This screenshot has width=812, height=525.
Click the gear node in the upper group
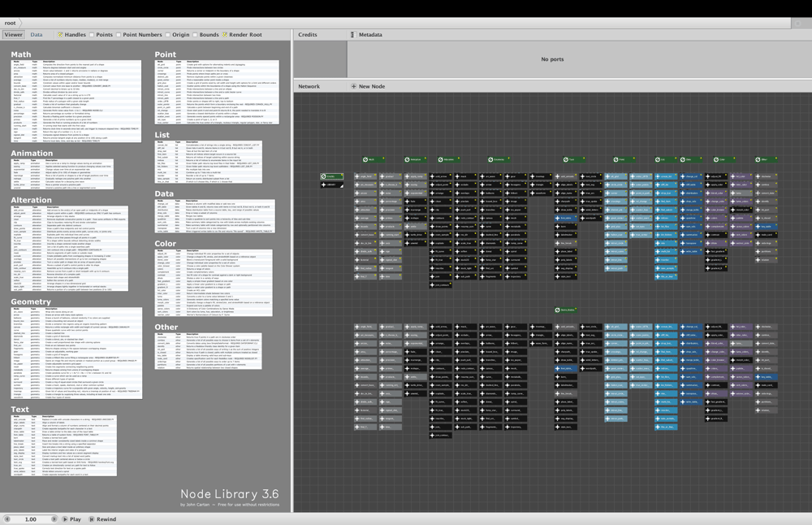coord(516,176)
